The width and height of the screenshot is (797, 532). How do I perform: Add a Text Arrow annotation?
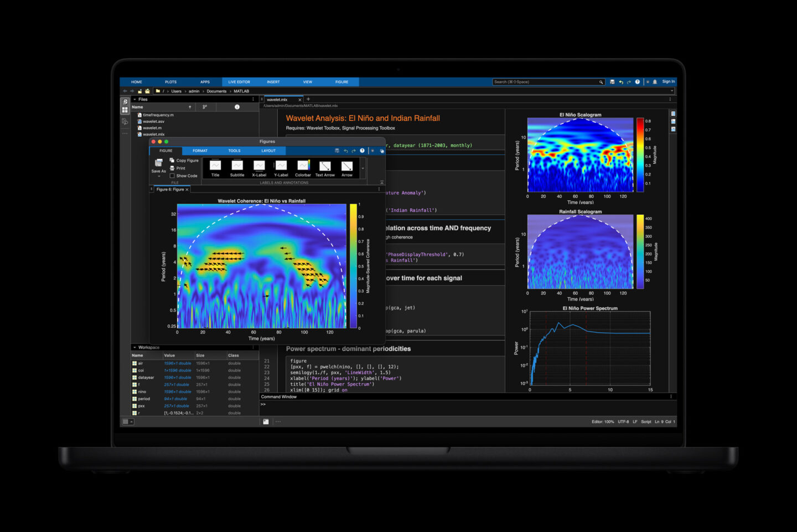pyautogui.click(x=325, y=166)
